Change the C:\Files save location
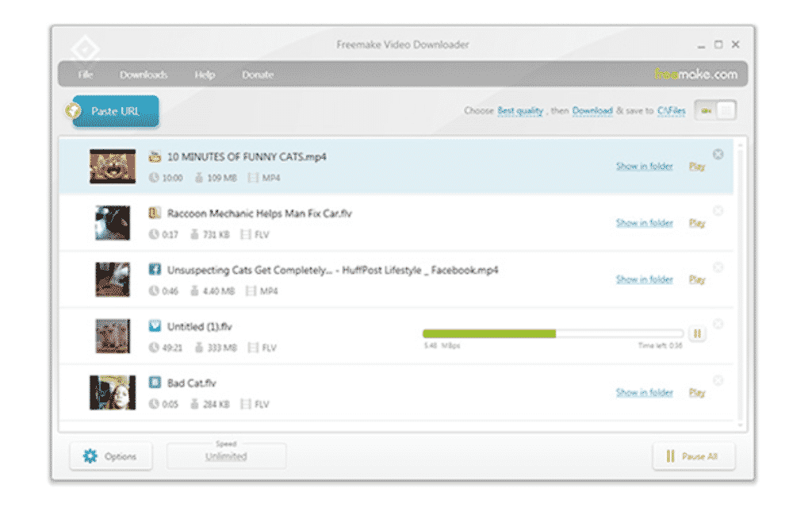Image resolution: width=812 pixels, height=523 pixels. click(x=671, y=111)
